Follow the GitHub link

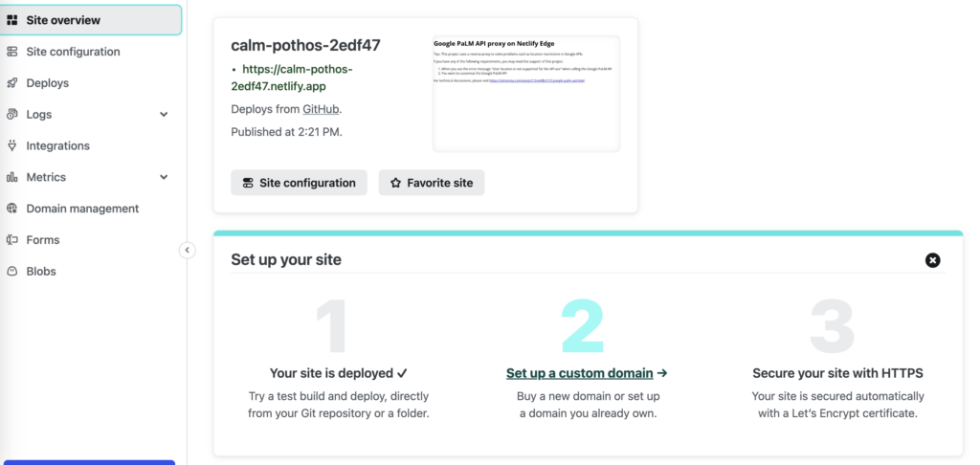pos(320,109)
